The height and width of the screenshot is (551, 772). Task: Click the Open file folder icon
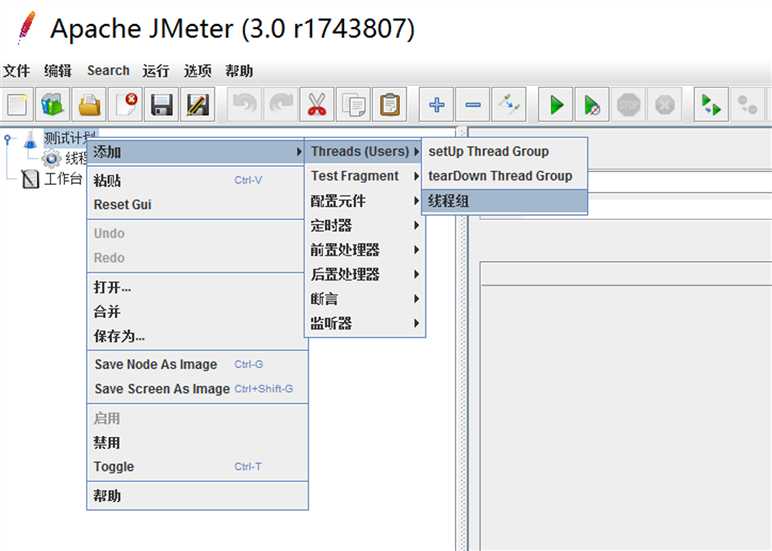pos(89,104)
